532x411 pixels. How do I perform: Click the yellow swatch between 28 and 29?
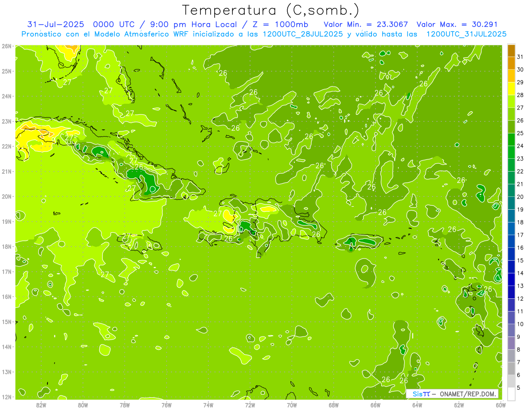point(512,88)
